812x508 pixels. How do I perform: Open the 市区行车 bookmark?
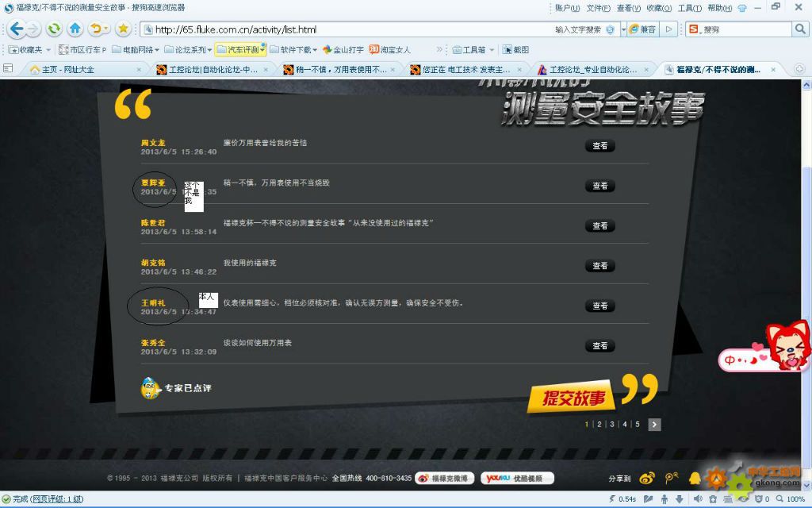(82, 50)
